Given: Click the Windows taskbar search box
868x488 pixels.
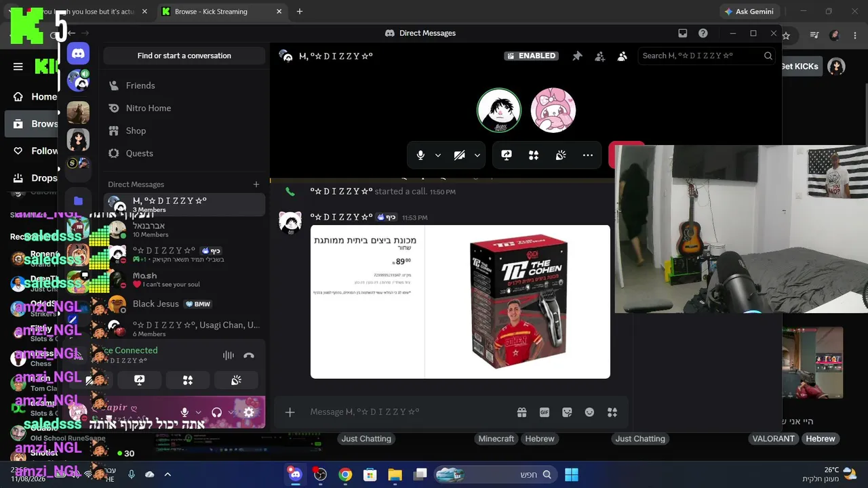Looking at the screenshot, I should pyautogui.click(x=495, y=474).
